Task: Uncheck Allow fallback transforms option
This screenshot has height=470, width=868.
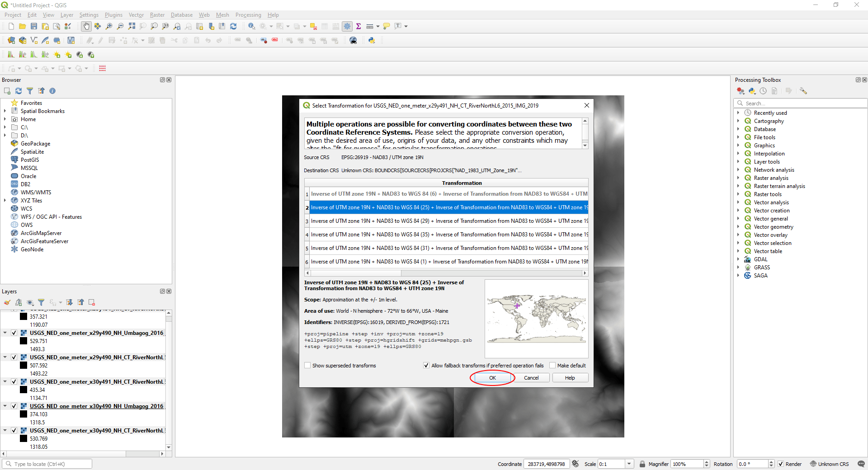Action: (x=426, y=365)
